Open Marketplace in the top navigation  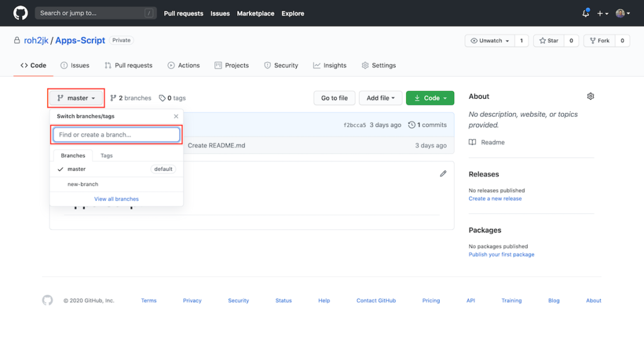[x=255, y=14]
